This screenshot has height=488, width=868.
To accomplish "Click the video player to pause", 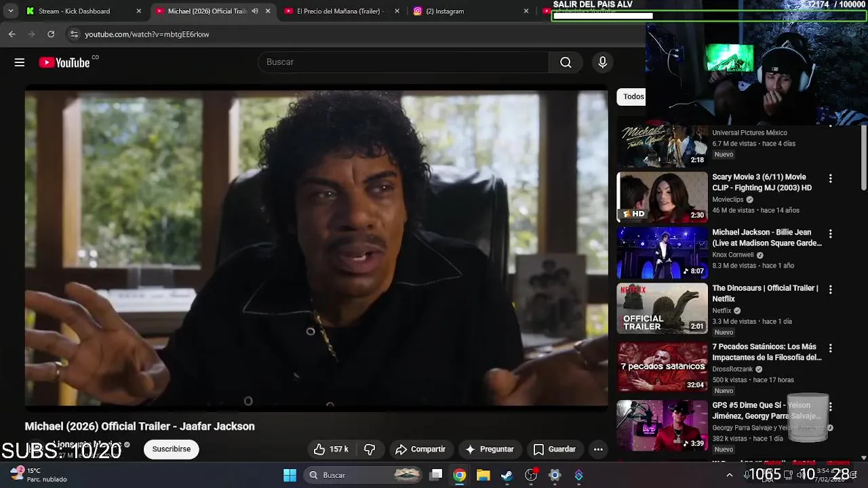I will pos(316,248).
